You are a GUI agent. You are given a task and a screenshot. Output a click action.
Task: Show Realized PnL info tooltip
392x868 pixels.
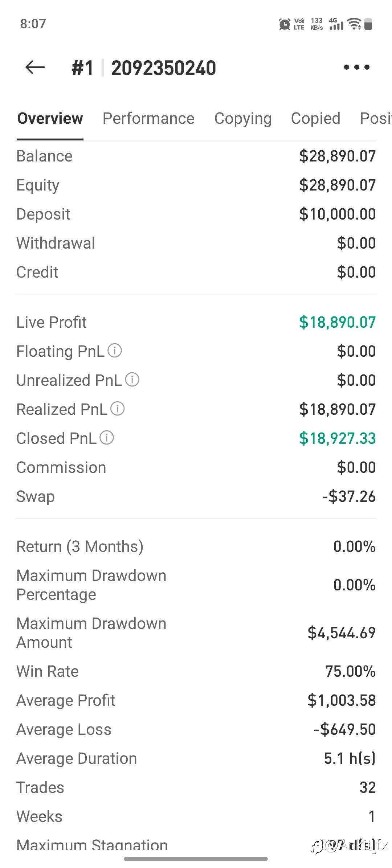pyautogui.click(x=117, y=409)
